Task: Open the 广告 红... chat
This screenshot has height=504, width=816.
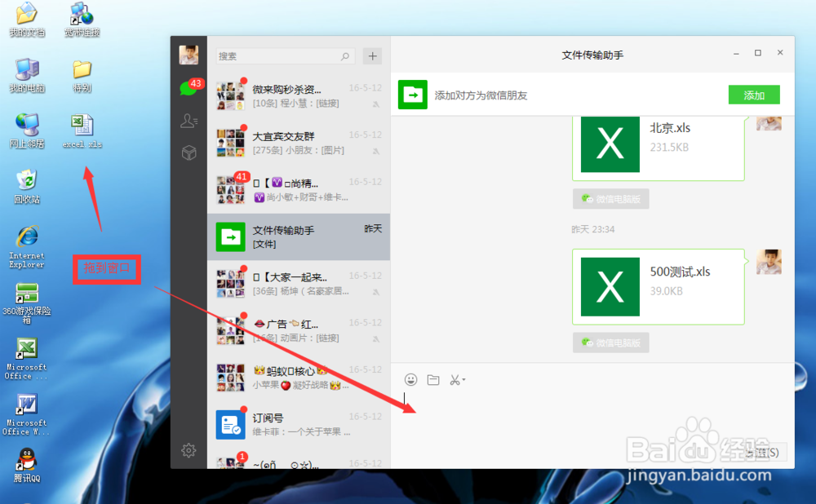Action: point(299,330)
